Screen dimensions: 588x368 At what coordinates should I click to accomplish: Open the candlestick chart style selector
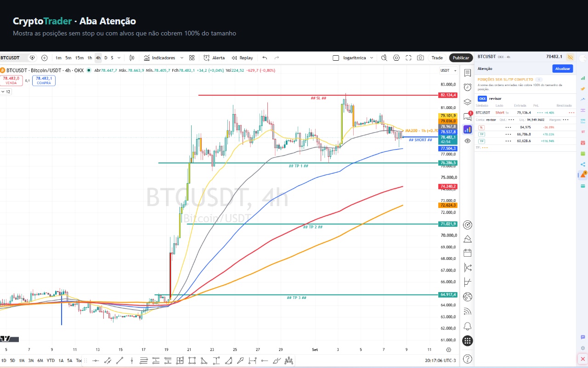(132, 58)
